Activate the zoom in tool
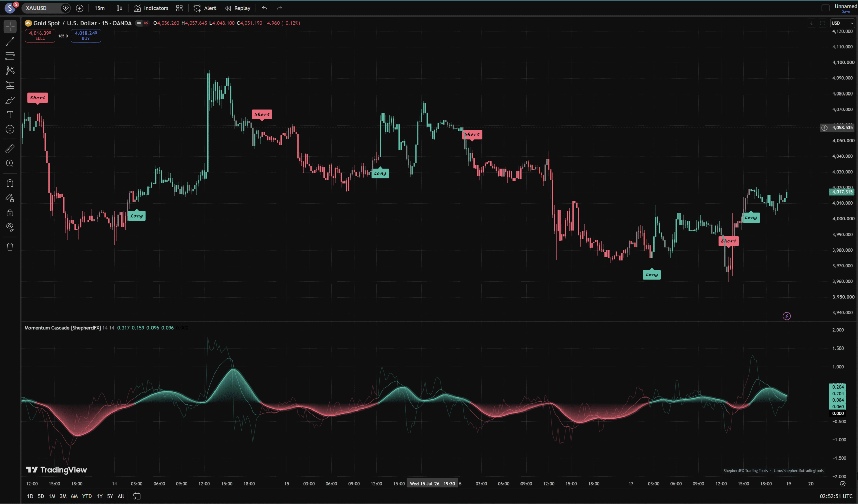Image resolution: width=858 pixels, height=504 pixels. (x=10, y=163)
